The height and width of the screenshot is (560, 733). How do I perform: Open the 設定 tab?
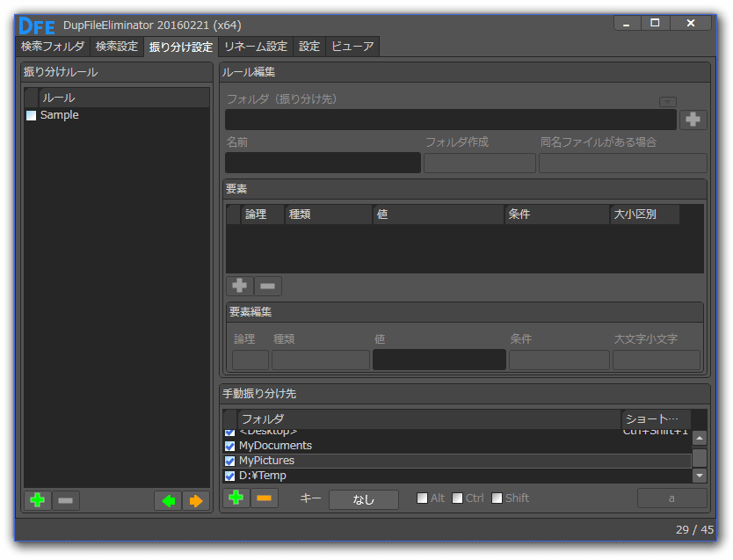[309, 47]
